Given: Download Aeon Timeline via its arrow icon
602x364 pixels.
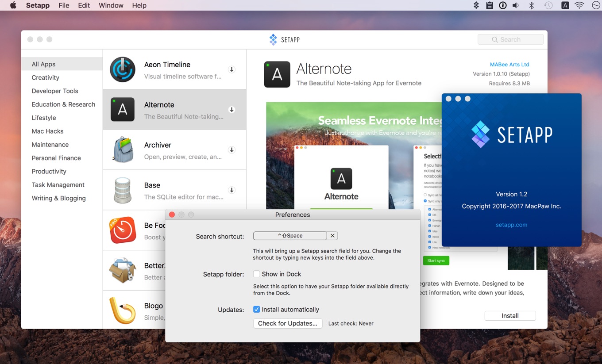Looking at the screenshot, I should [232, 69].
